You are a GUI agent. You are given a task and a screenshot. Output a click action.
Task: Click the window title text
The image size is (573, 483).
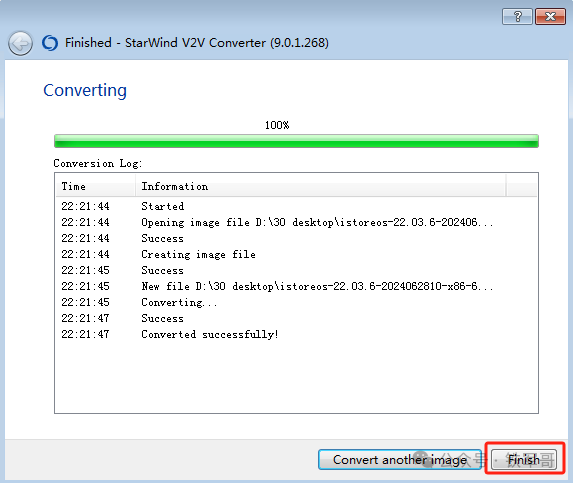197,43
